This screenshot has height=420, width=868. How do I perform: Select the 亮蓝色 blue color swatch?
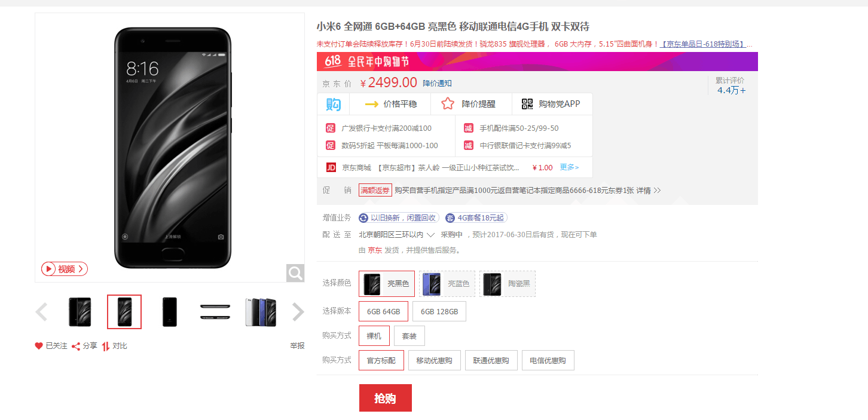(x=447, y=284)
